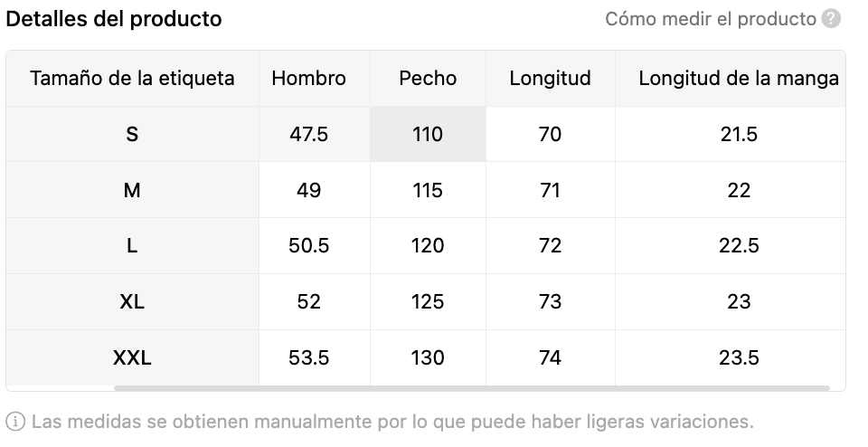Click the horizontal scrollbar under the table
This screenshot has height=447, width=868.
[472, 388]
